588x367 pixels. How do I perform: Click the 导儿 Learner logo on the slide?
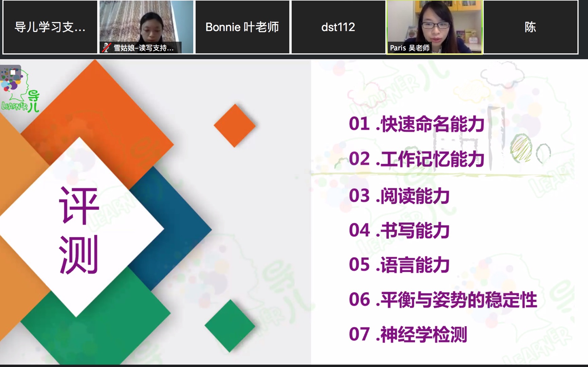coord(20,91)
